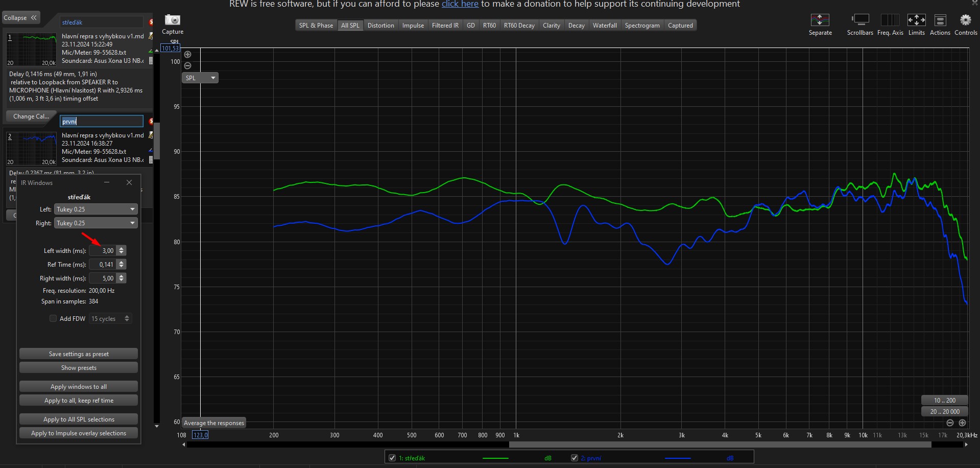The height and width of the screenshot is (468, 980).
Task: Open the Controls gear icon
Action: pos(965,20)
